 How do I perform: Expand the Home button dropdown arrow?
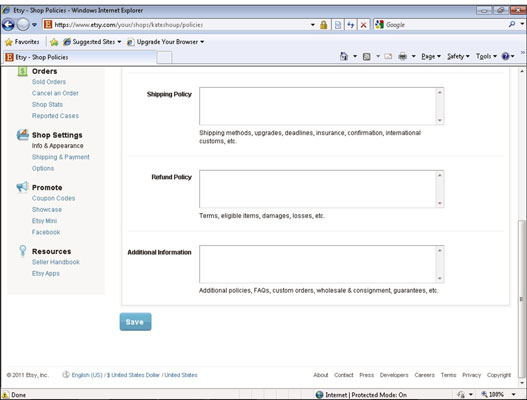[x=355, y=56]
